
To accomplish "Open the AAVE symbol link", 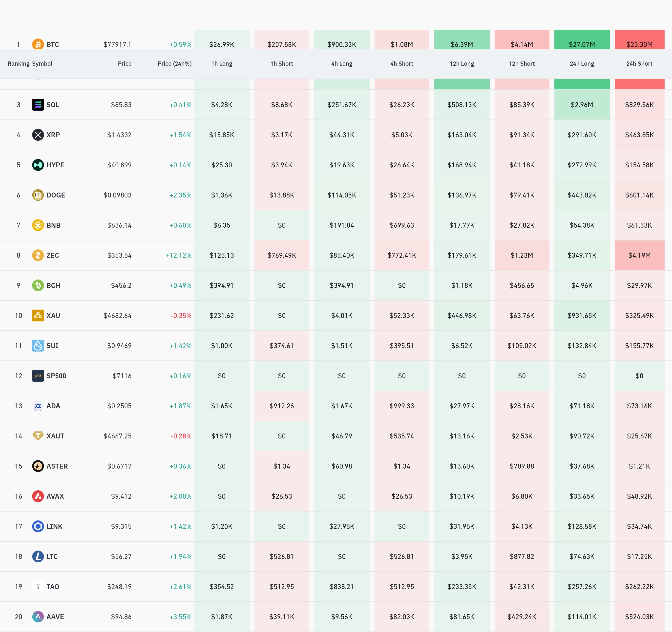I will tap(55, 617).
